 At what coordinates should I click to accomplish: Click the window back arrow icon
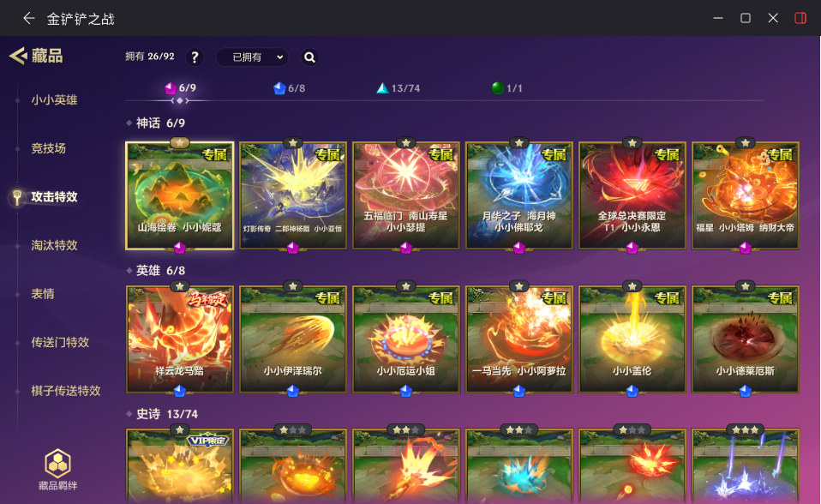point(28,18)
